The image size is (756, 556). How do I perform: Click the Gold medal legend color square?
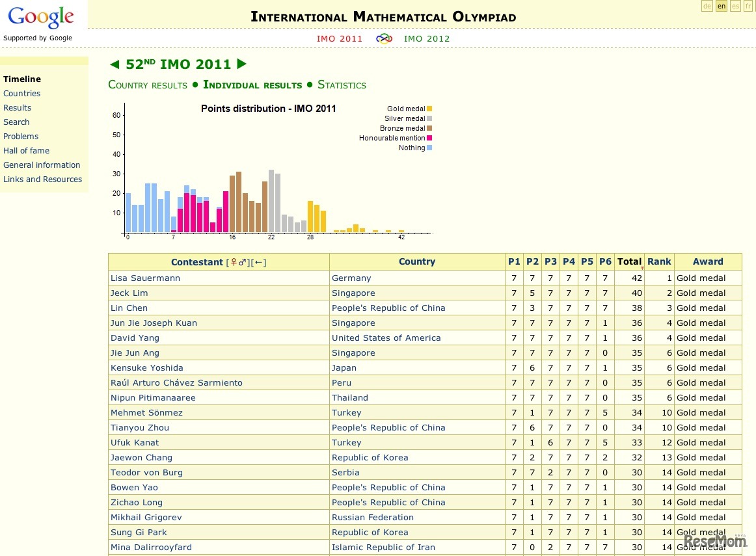pos(431,109)
